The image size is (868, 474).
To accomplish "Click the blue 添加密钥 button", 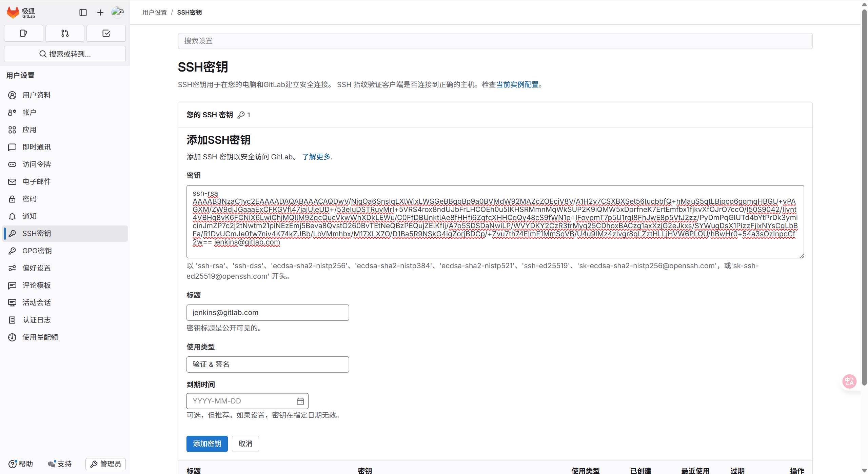I will pyautogui.click(x=207, y=443).
